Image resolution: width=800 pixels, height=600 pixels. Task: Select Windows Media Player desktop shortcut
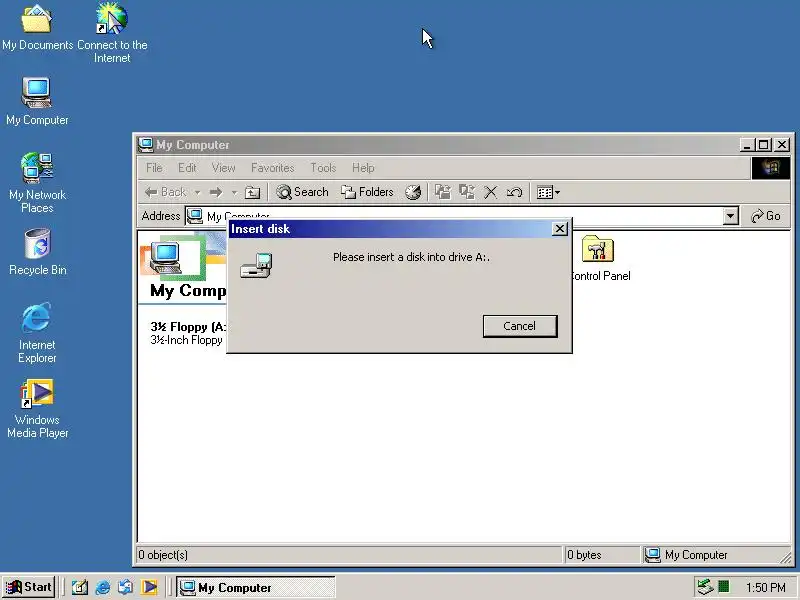tap(37, 409)
